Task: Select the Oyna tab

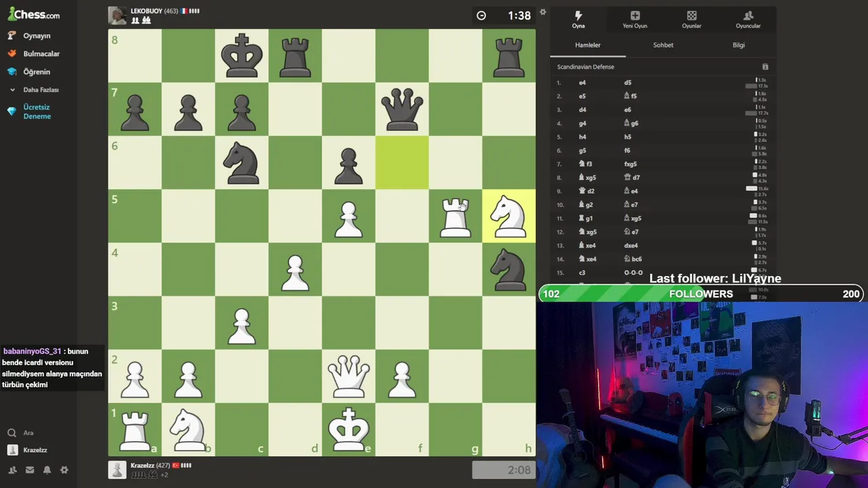Action: tap(578, 20)
